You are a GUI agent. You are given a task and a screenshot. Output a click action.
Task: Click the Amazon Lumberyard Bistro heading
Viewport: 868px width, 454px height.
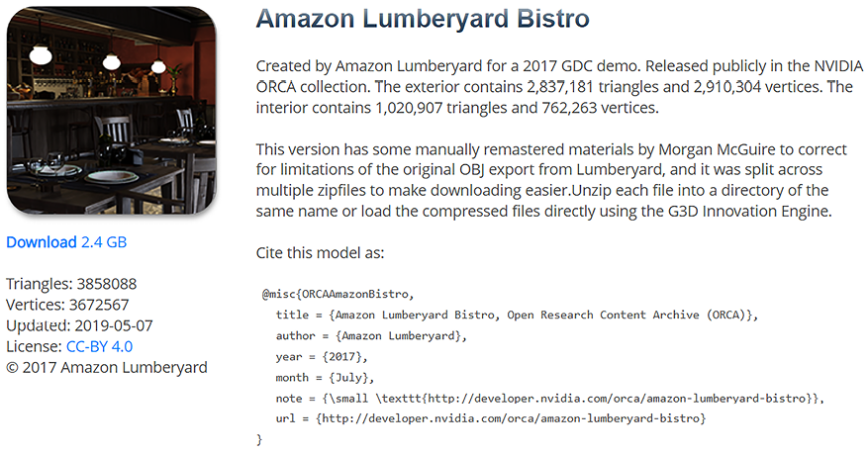422,19
